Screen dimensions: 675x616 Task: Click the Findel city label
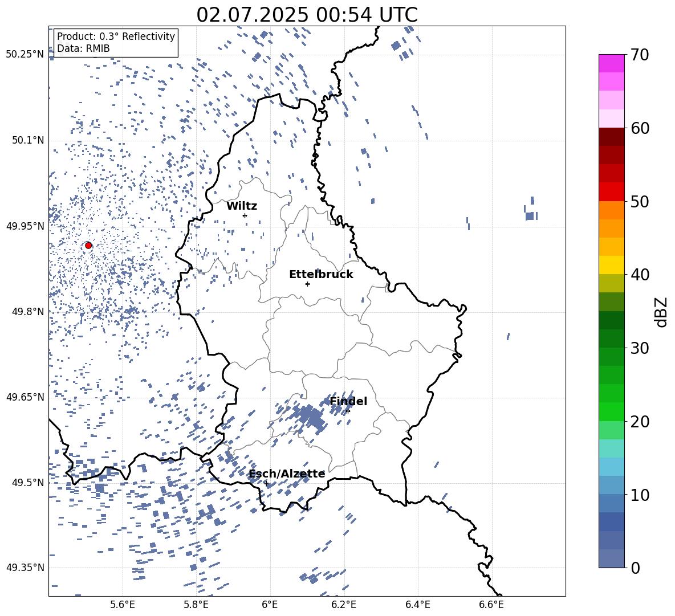click(x=348, y=401)
